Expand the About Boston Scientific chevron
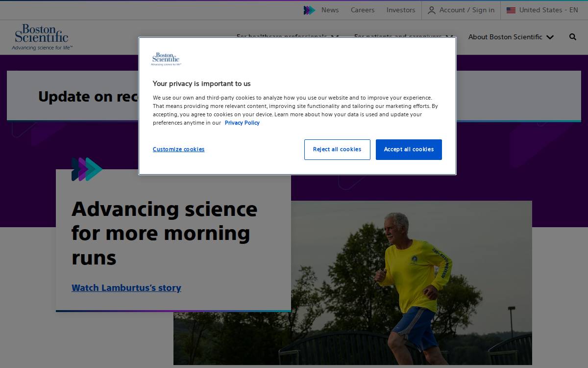This screenshot has height=368, width=588. [550, 37]
